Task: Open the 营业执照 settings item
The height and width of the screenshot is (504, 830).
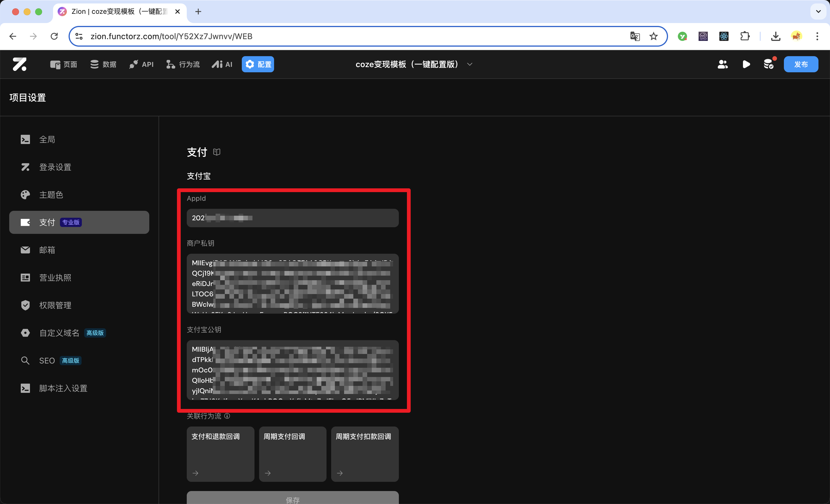Action: (79, 278)
